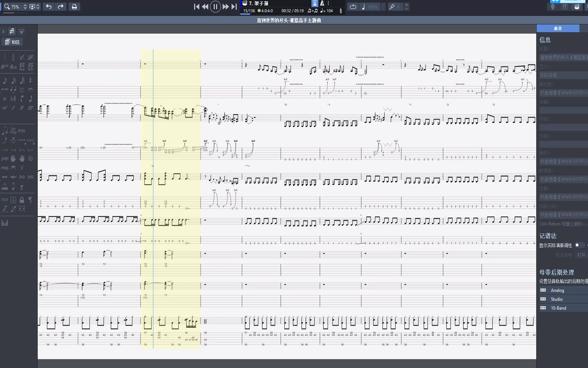Select the 曲目 tab
This screenshot has width=588, height=368.
(x=558, y=28)
